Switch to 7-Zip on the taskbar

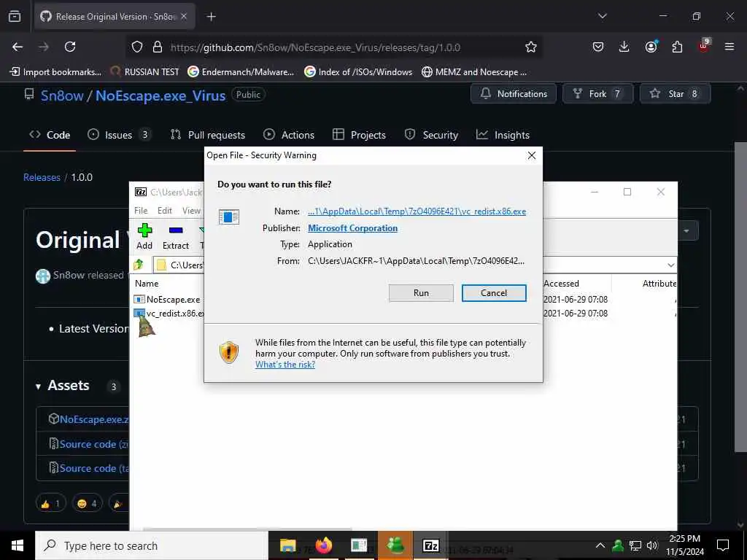(430, 545)
